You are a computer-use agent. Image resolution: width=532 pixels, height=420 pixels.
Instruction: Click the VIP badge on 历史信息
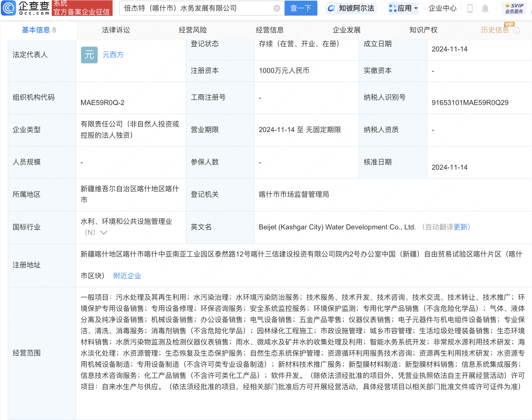click(x=508, y=24)
